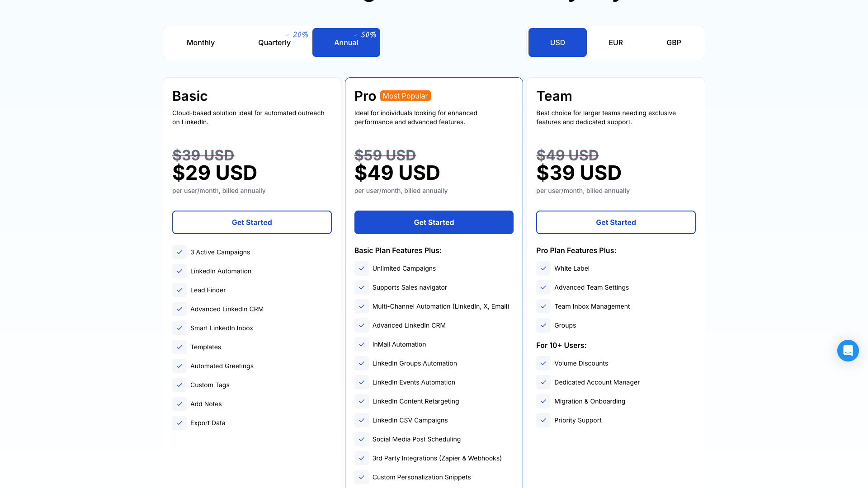Click the Most Popular badge on Pro plan
This screenshot has width=868, height=488.
coord(405,96)
